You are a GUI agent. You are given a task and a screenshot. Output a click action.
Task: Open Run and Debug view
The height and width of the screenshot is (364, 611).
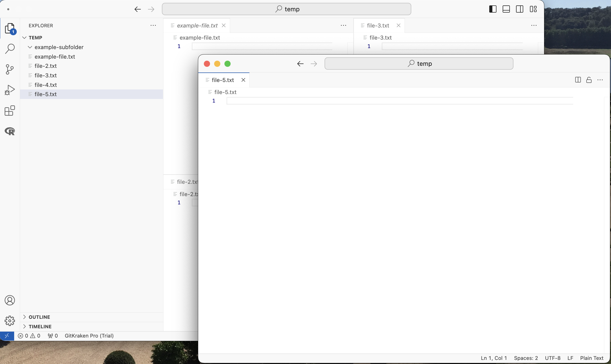tap(10, 90)
